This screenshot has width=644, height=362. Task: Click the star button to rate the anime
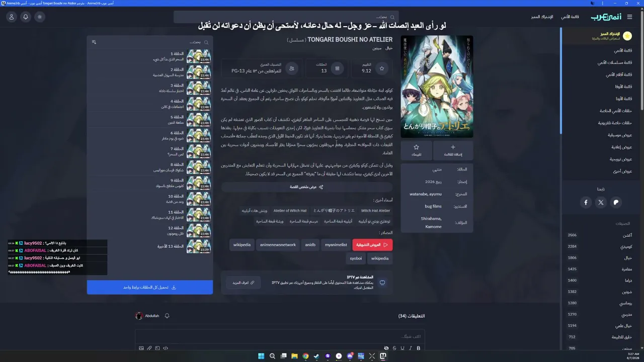(x=416, y=150)
